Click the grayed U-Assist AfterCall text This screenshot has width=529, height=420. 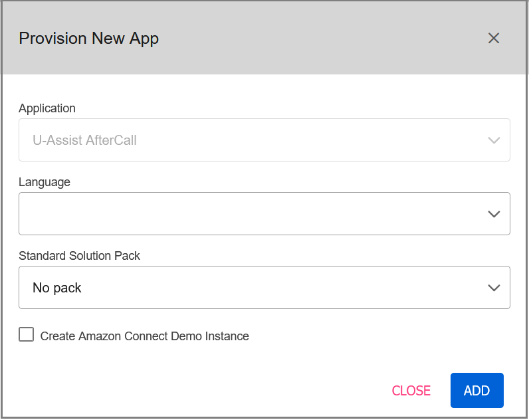pyautogui.click(x=84, y=140)
